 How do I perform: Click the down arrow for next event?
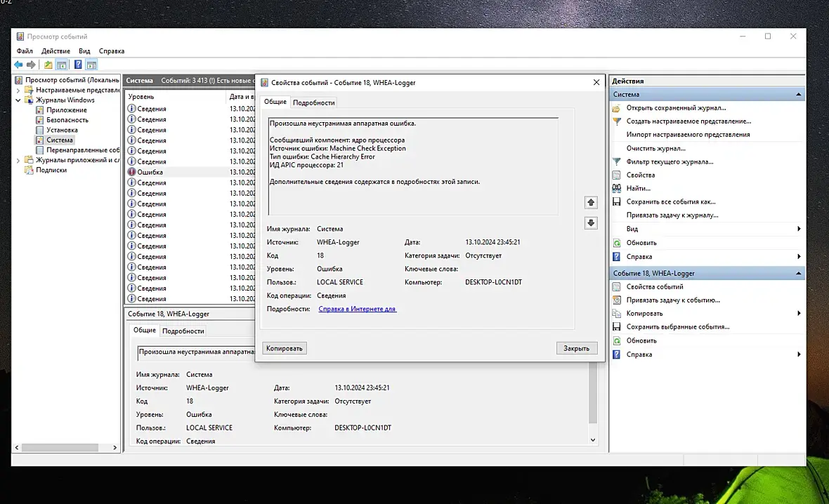pyautogui.click(x=591, y=223)
